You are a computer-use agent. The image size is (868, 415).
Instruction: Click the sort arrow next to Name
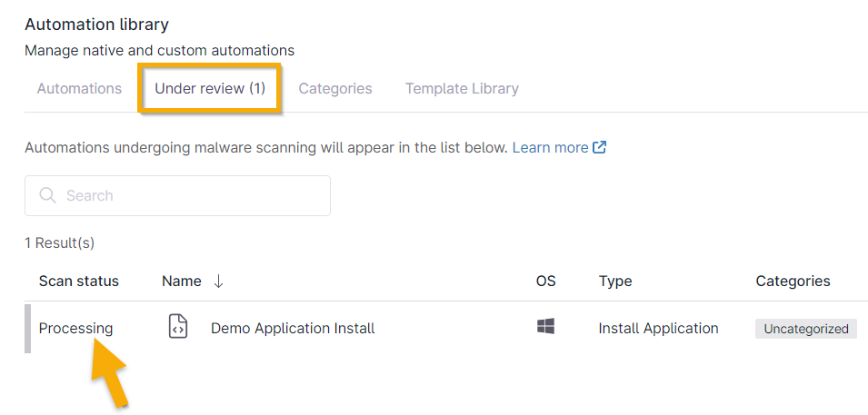click(x=218, y=282)
